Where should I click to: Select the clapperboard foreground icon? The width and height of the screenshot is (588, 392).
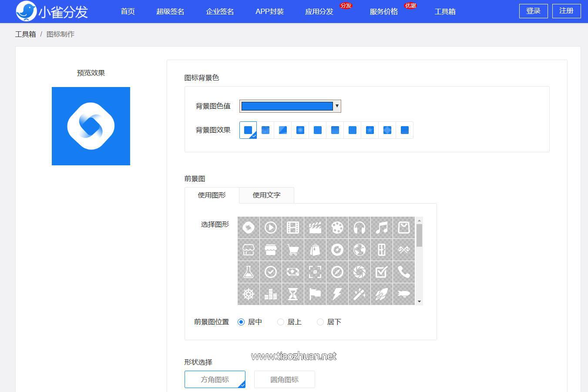point(315,228)
